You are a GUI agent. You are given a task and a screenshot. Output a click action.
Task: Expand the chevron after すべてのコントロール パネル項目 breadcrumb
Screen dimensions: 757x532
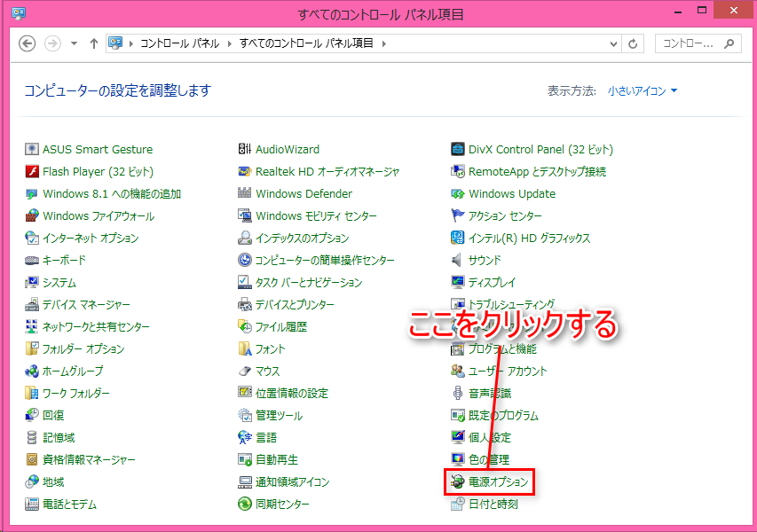(x=383, y=44)
